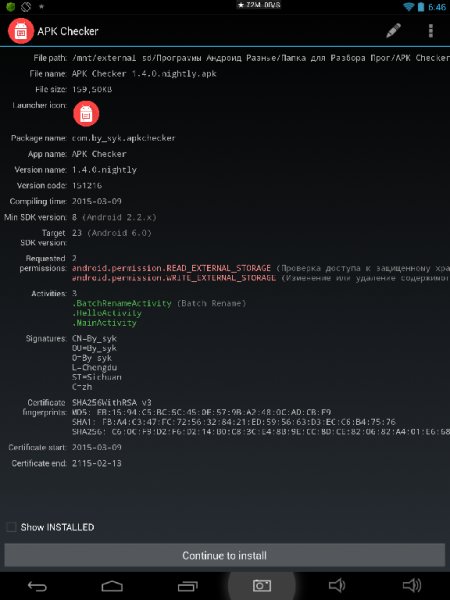Tap the SHA256 fingerprint line

click(x=261, y=432)
